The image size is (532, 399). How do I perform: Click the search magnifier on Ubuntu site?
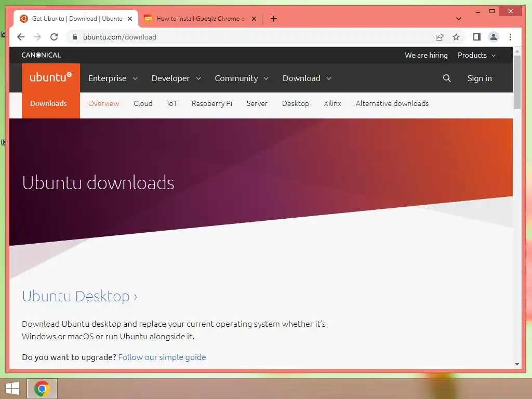click(447, 78)
